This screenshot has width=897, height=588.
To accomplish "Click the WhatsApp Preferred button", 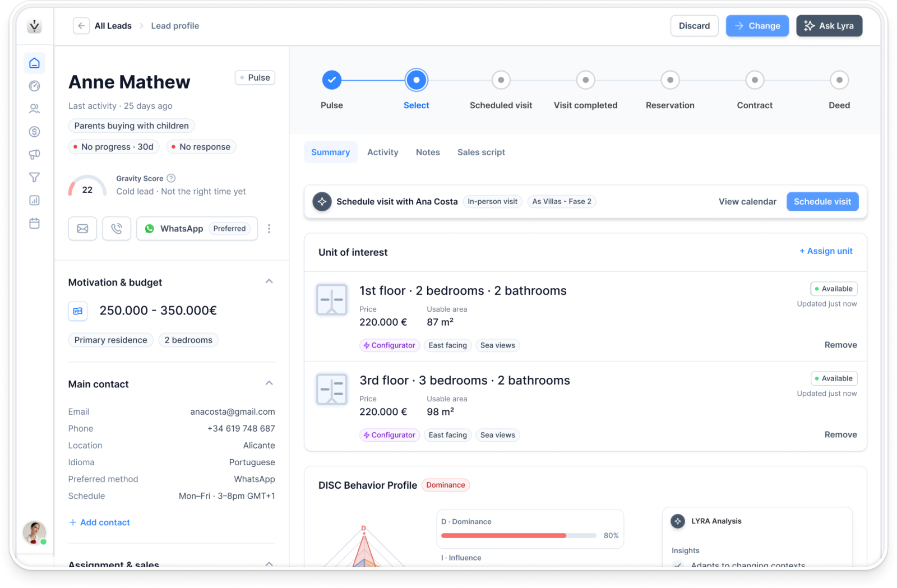I will point(197,229).
